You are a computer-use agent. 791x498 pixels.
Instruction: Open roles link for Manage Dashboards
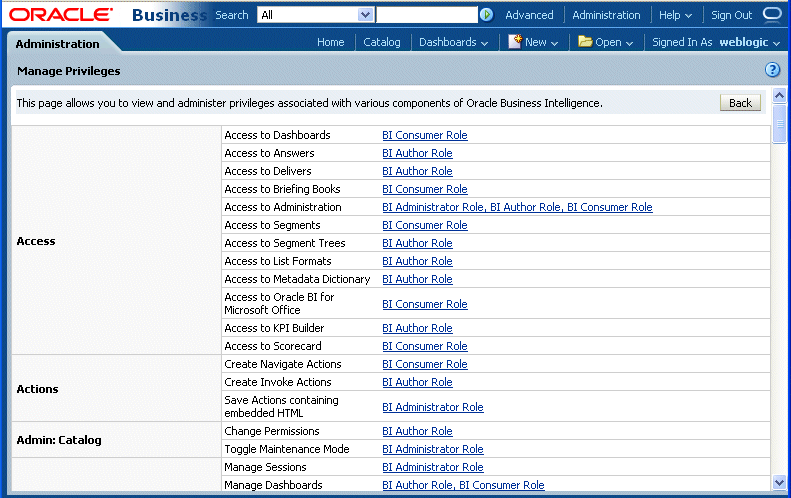tap(463, 485)
